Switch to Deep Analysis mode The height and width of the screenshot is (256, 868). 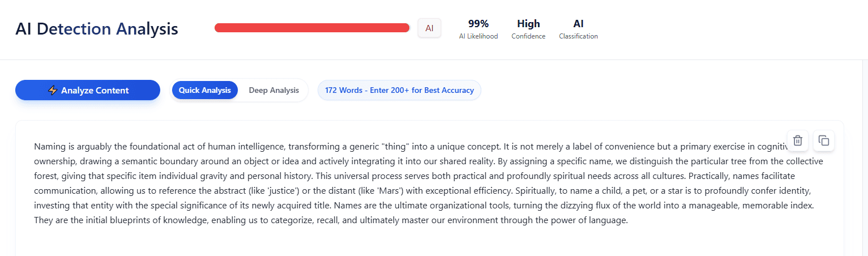[273, 90]
